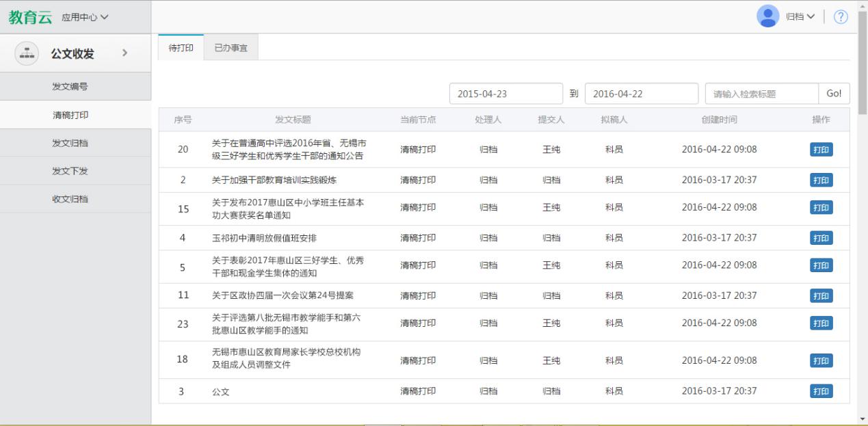The width and height of the screenshot is (868, 426).
Task: Expand the 公文收发 chevron arrow
Action: click(x=124, y=53)
